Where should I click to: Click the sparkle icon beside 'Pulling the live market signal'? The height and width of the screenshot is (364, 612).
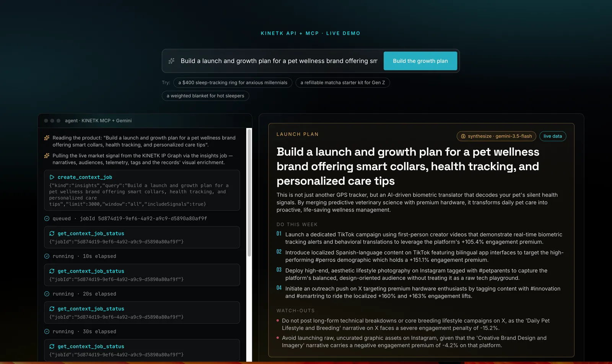(x=47, y=156)
